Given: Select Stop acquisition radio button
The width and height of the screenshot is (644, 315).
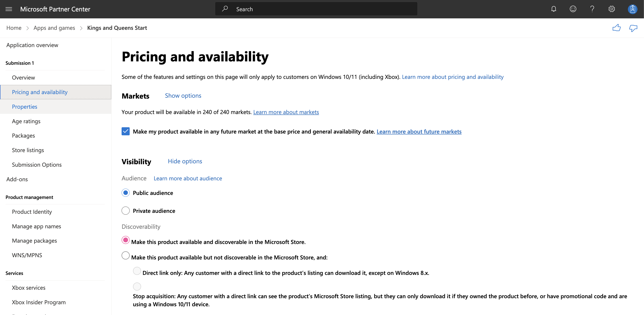Looking at the screenshot, I should pyautogui.click(x=137, y=287).
